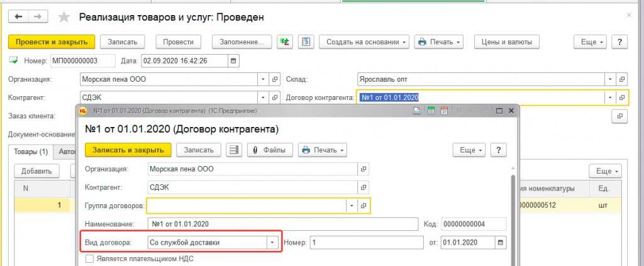Click the Записать и закрыть button

[x=128, y=150]
